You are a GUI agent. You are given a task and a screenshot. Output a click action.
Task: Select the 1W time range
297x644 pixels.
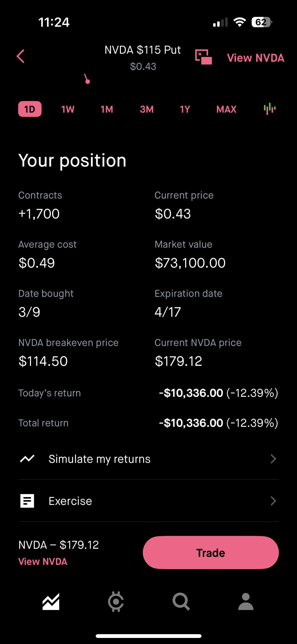click(x=68, y=109)
